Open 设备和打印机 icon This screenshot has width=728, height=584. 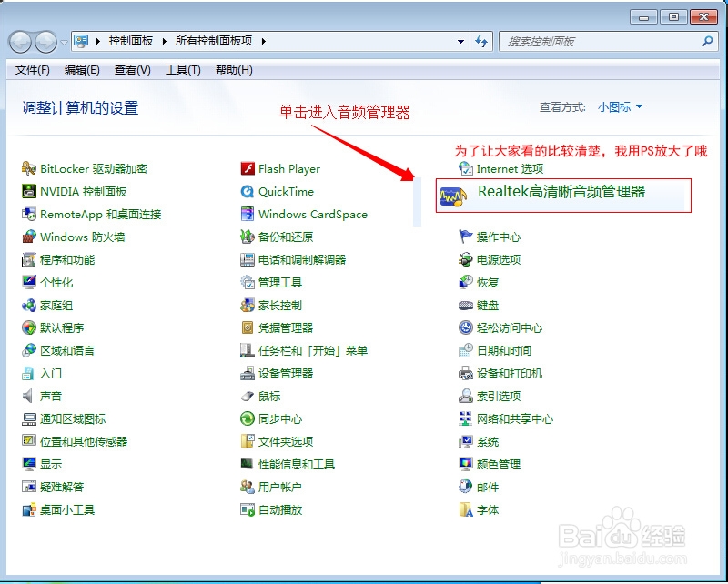click(x=466, y=373)
